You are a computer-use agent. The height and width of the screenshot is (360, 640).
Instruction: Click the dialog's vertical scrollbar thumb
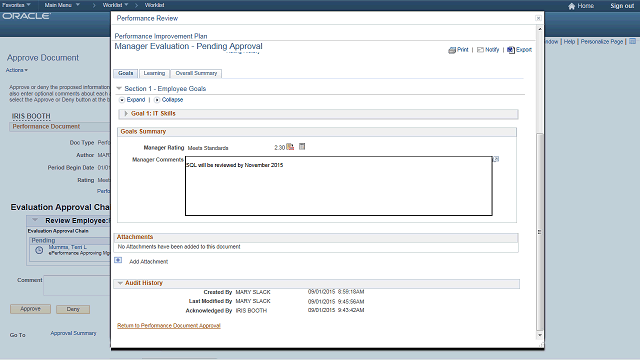[x=540, y=232]
